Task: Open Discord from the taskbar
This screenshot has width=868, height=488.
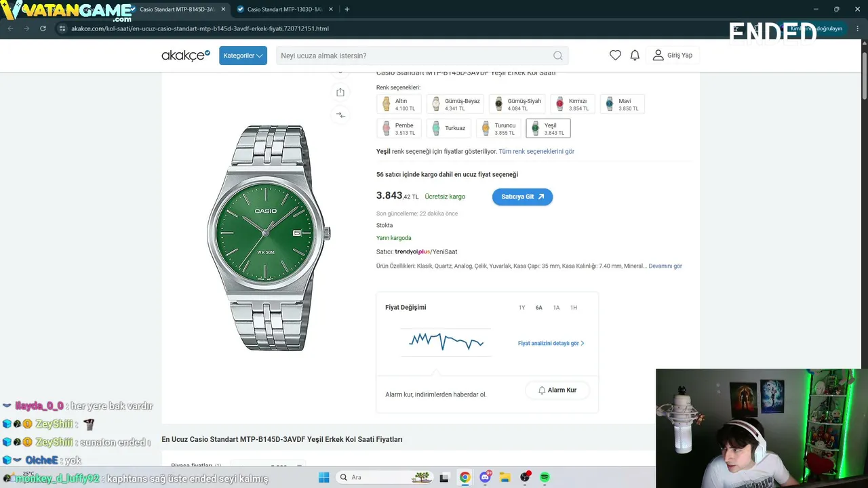Action: [486, 477]
